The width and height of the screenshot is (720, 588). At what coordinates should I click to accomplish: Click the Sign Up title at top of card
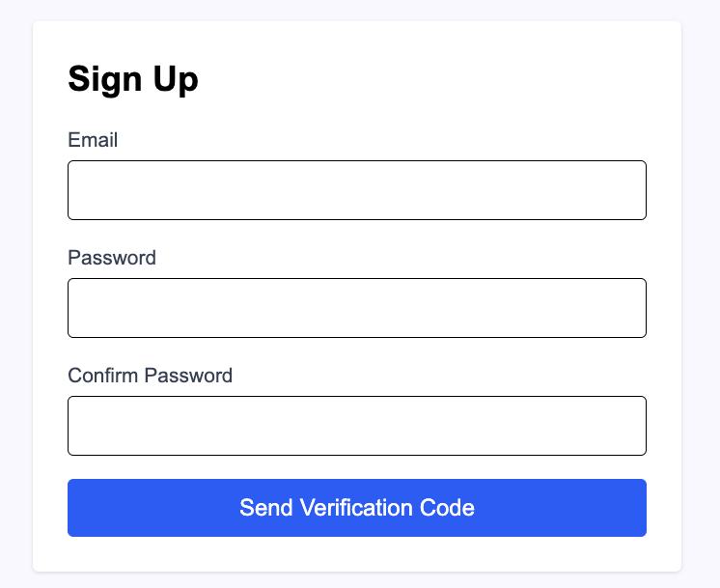tap(133, 79)
